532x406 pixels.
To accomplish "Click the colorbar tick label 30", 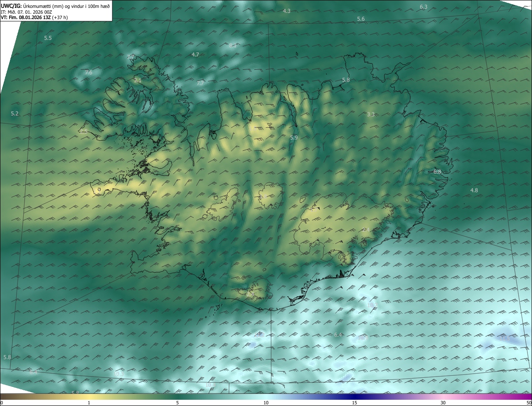I will tap(443, 403).
